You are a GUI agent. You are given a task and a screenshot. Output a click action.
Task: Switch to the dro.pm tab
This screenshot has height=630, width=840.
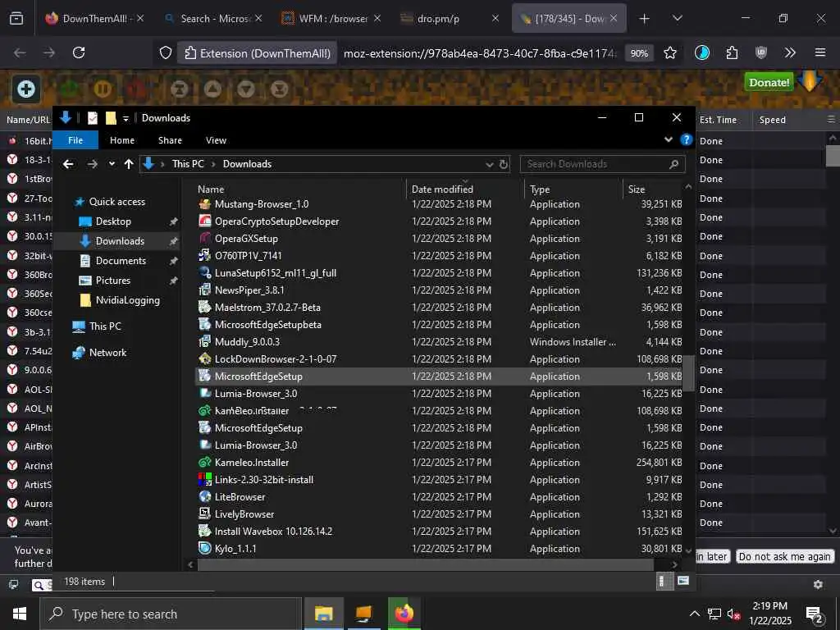(x=449, y=19)
